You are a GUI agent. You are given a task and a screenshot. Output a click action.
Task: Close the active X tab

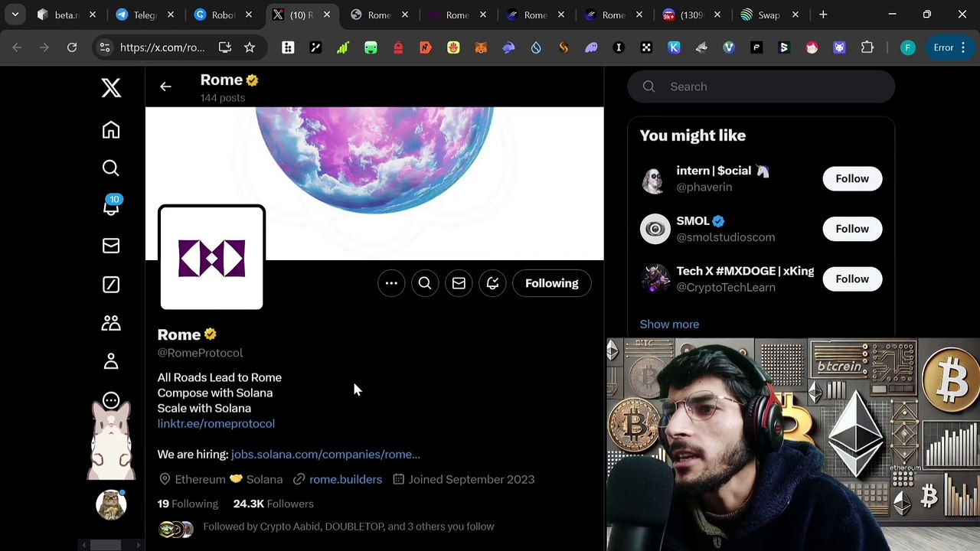[x=327, y=15]
